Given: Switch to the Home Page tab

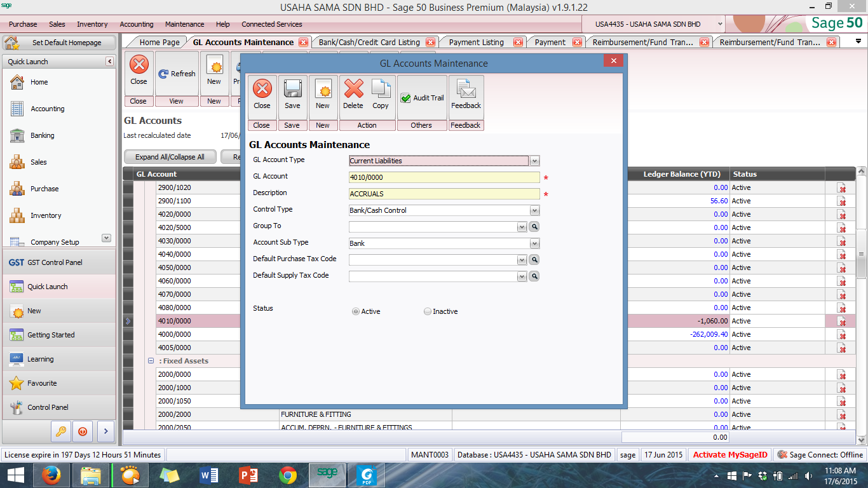Looking at the screenshot, I should pos(159,42).
